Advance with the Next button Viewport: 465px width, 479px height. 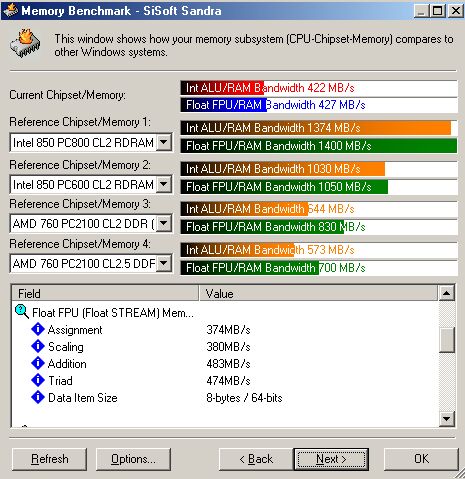(x=331, y=459)
